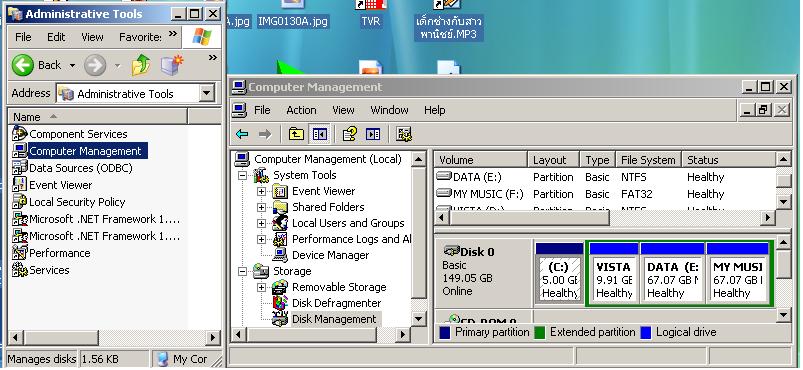The width and height of the screenshot is (803, 370).
Task: Click the Up folder icon in Administrative Tools
Action: (141, 65)
